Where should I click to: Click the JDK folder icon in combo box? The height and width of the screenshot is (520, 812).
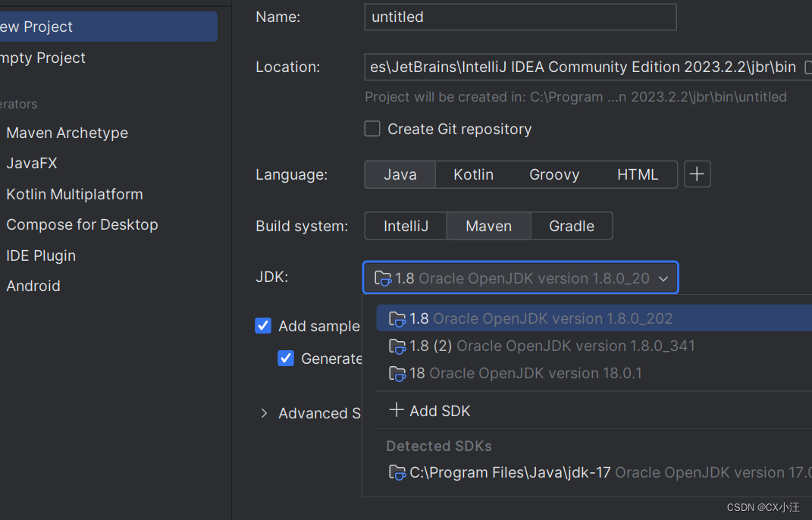(383, 278)
